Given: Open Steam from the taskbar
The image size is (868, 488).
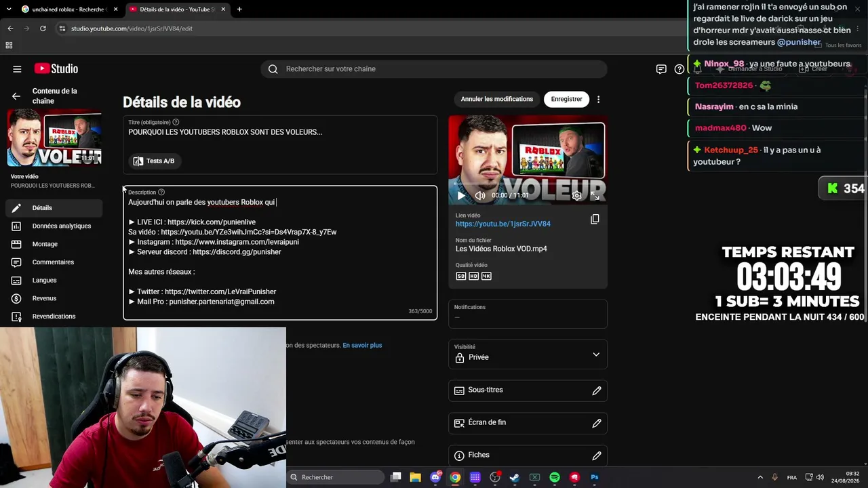Looking at the screenshot, I should (x=515, y=477).
